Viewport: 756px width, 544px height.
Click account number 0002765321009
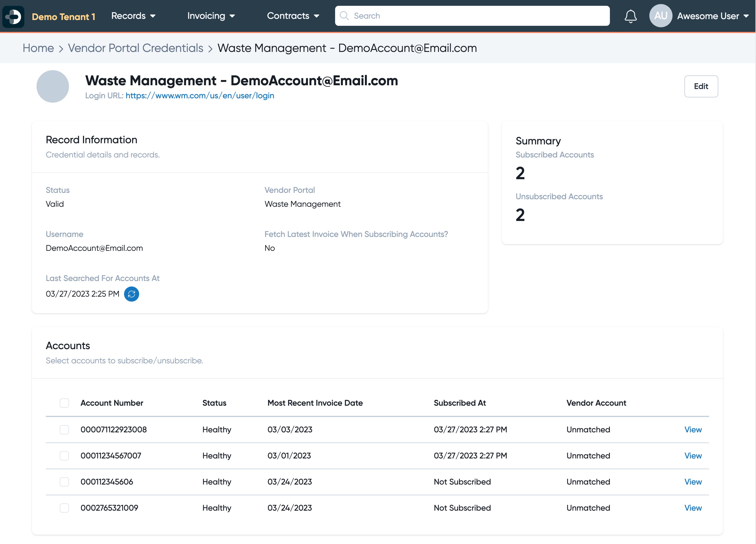point(109,508)
